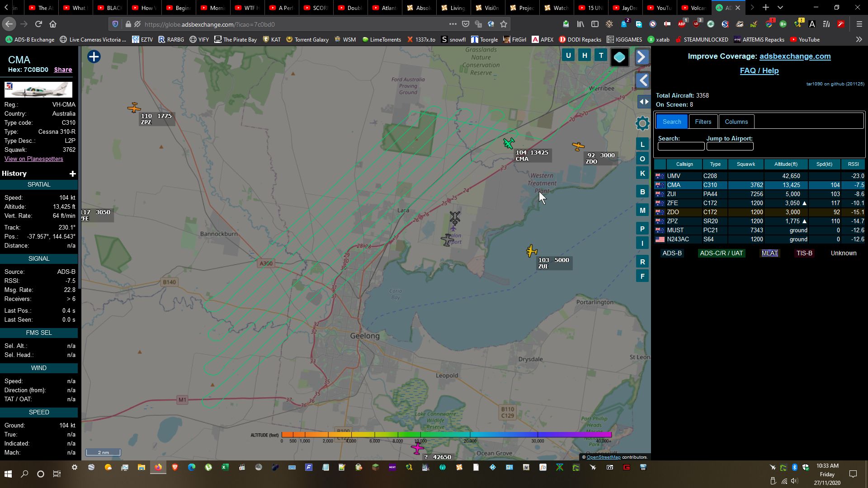This screenshot has height=488, width=868.
Task: Select the U units button above the map
Action: [x=568, y=55]
